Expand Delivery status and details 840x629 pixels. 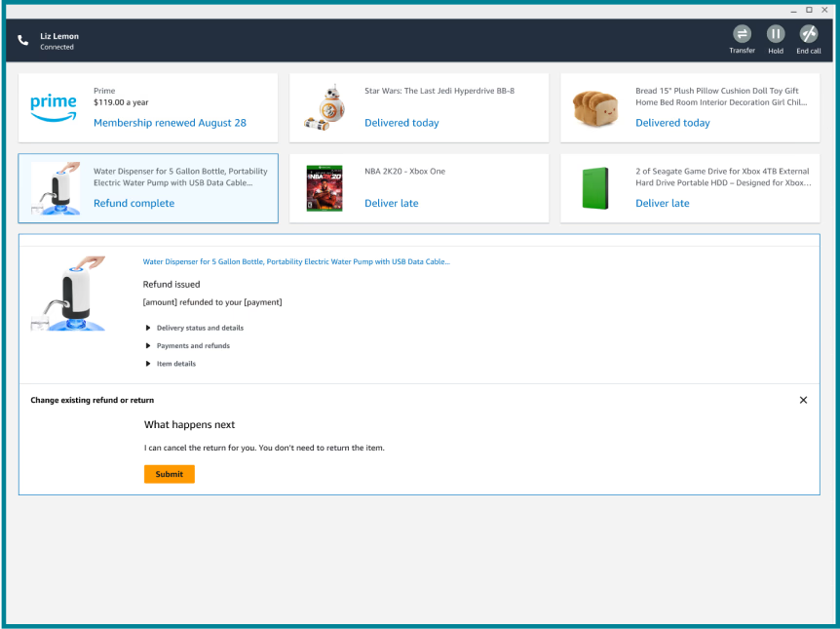coord(200,328)
